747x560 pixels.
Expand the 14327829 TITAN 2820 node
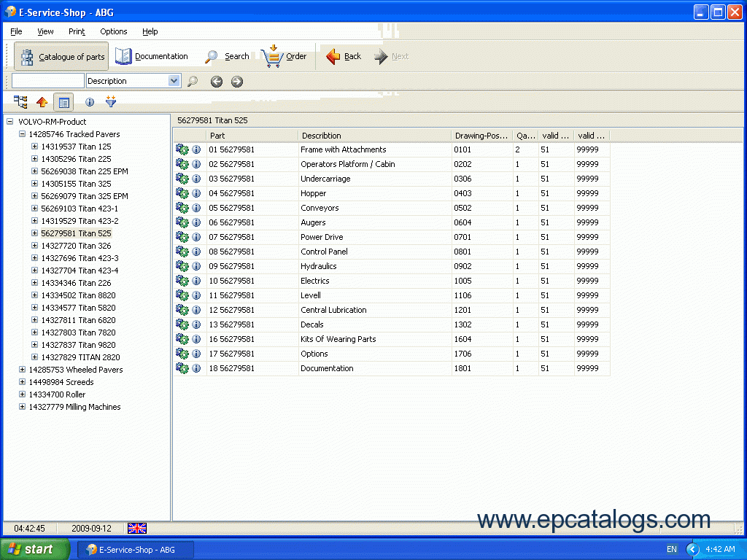(x=34, y=357)
